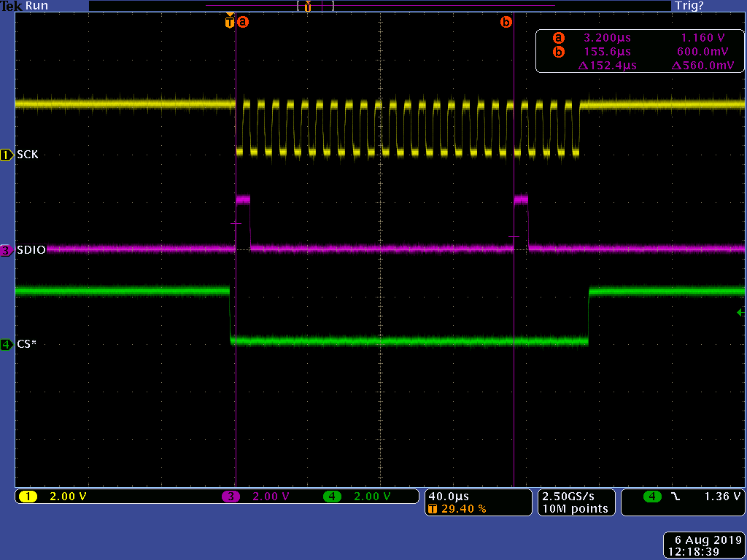Screen dimensions: 747x560
Task: Click the Tek logo in corner
Action: click(12, 6)
